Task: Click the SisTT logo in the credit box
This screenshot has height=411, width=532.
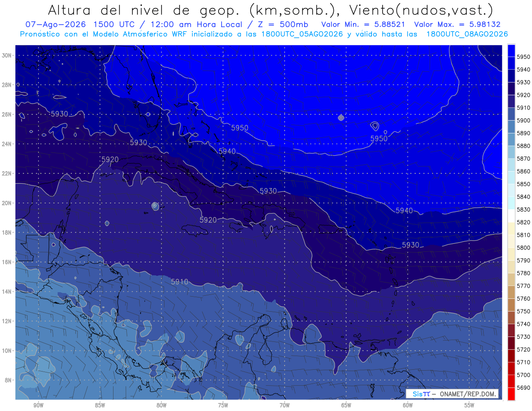Action: (x=421, y=394)
